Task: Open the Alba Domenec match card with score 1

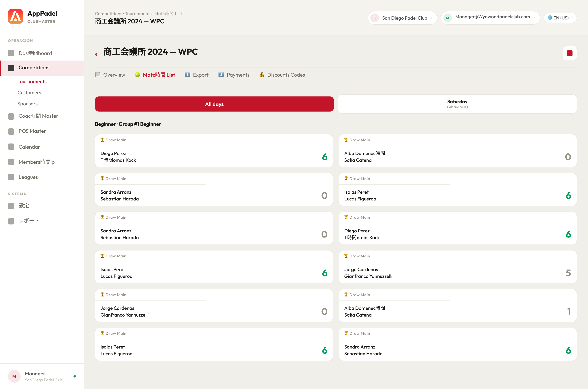Action: pyautogui.click(x=457, y=305)
